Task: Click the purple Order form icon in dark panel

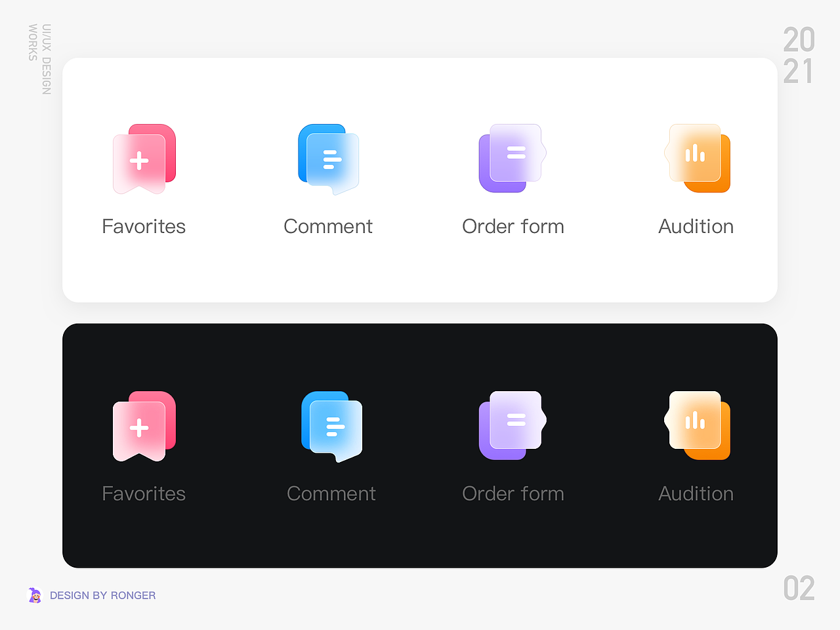Action: [513, 425]
